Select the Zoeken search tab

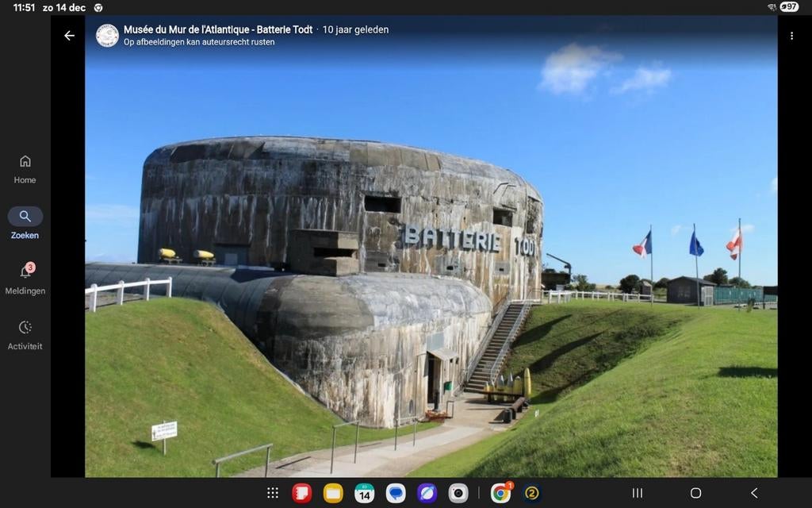25,223
